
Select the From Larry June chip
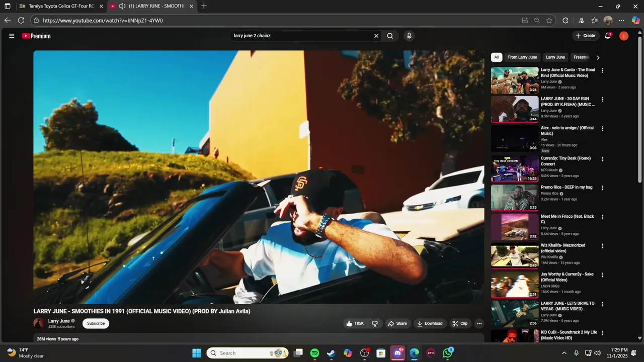522,57
